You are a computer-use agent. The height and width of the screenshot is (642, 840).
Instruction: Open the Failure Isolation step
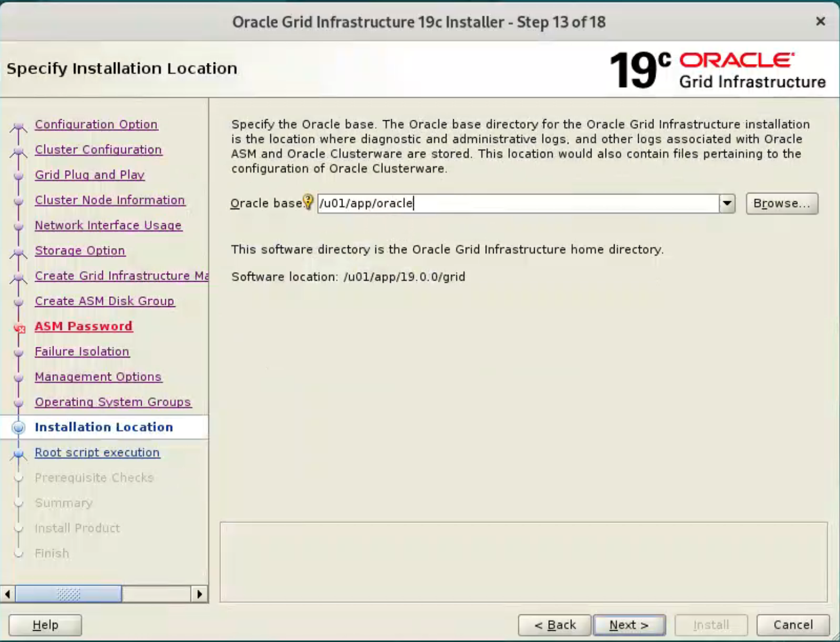click(x=82, y=352)
